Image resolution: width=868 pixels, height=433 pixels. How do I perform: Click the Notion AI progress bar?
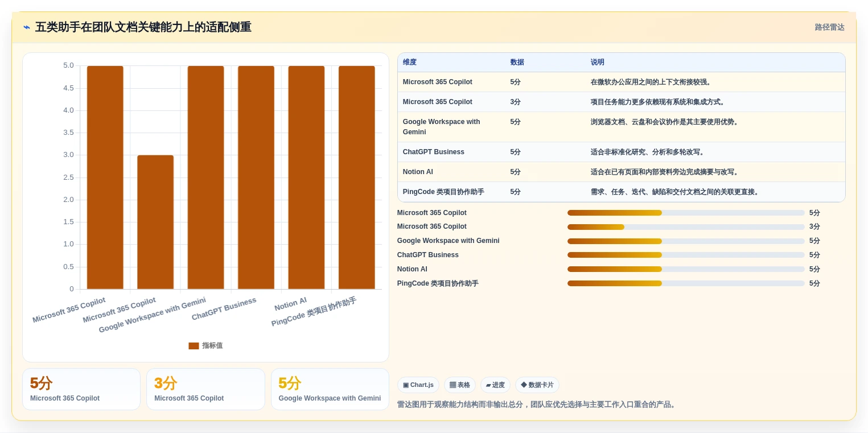tap(686, 269)
